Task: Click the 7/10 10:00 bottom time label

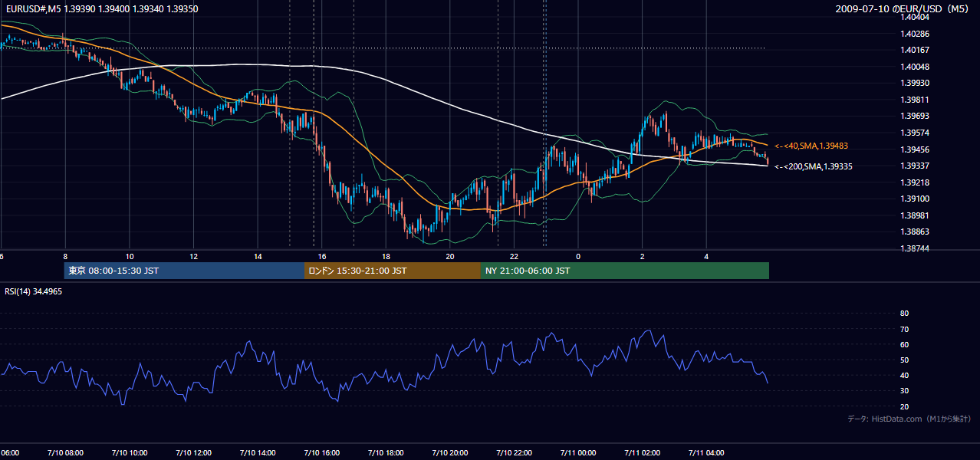Action: [x=130, y=452]
